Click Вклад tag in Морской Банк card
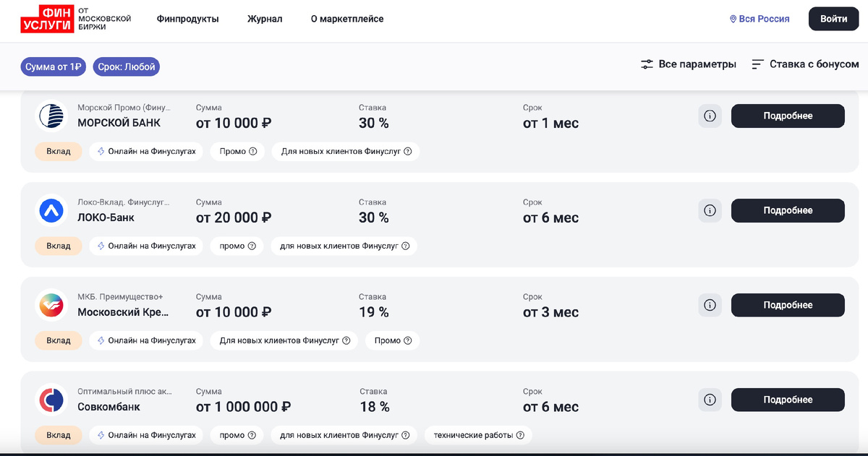 pos(59,152)
